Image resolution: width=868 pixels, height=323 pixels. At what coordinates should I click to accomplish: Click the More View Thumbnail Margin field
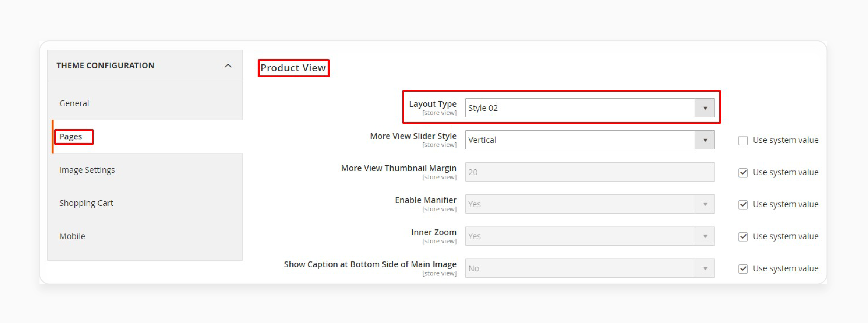click(590, 172)
